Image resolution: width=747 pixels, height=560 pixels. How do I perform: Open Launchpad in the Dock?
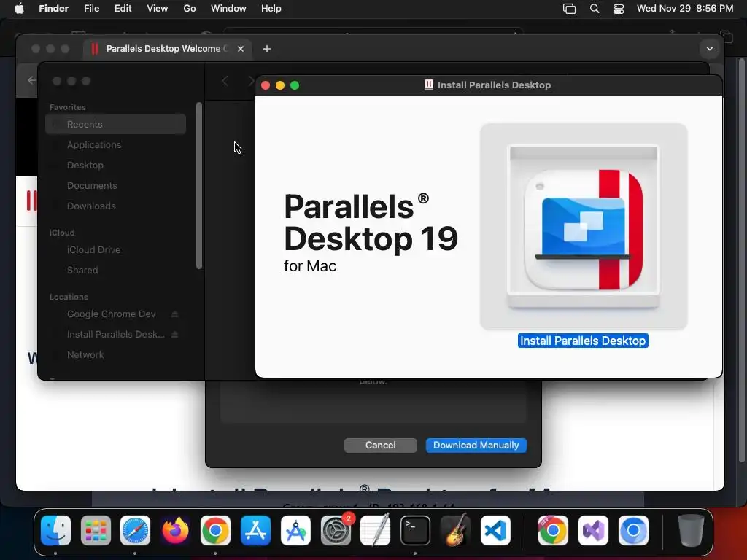tap(96, 530)
